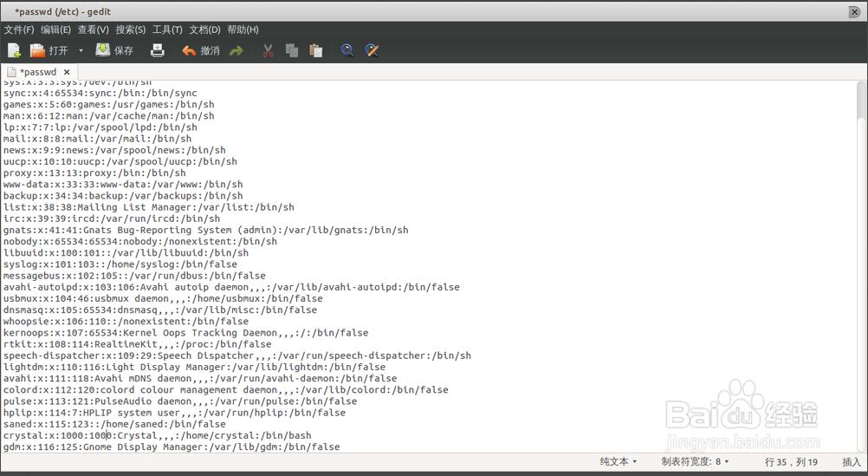The image size is (868, 476).
Task: Open the 帮助(H) menu
Action: (x=243, y=30)
